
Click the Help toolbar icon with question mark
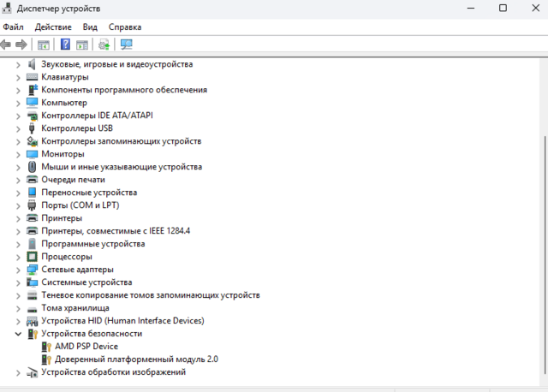click(65, 45)
